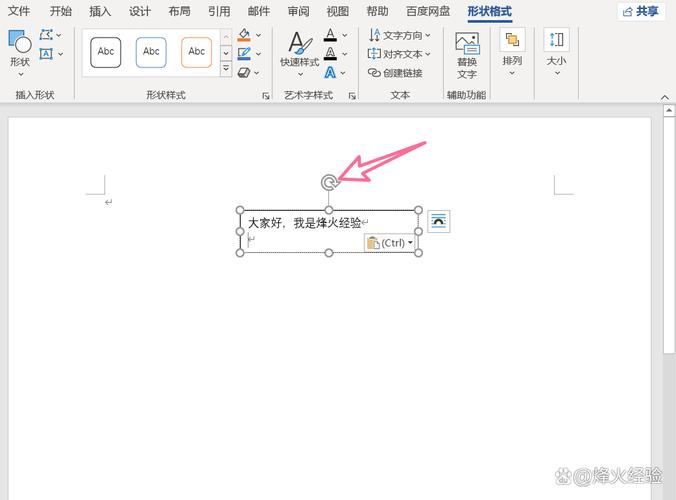Open the (Ctrl) paste options button
Viewport: 676px width, 500px height.
click(389, 243)
